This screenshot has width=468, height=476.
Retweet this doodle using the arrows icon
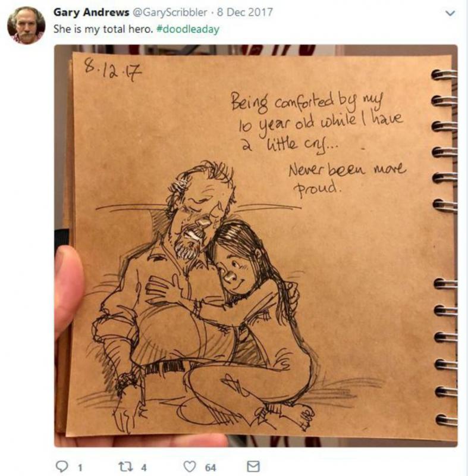pyautogui.click(x=126, y=466)
